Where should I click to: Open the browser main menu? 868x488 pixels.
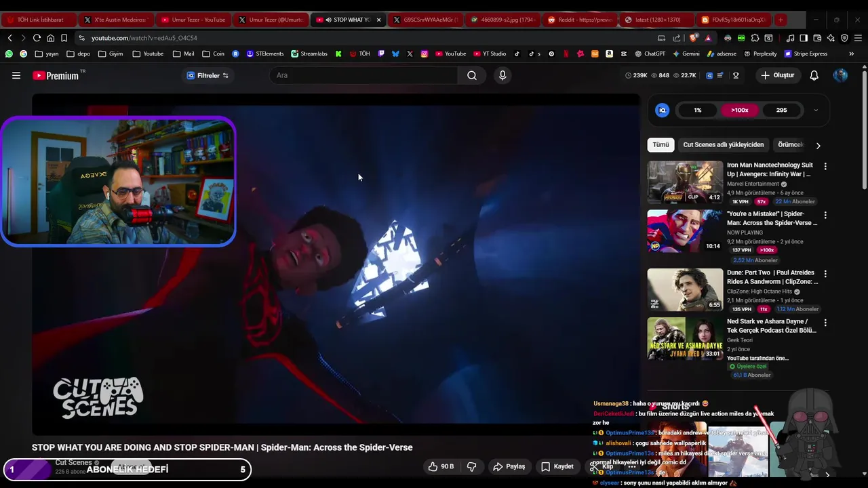[858, 38]
